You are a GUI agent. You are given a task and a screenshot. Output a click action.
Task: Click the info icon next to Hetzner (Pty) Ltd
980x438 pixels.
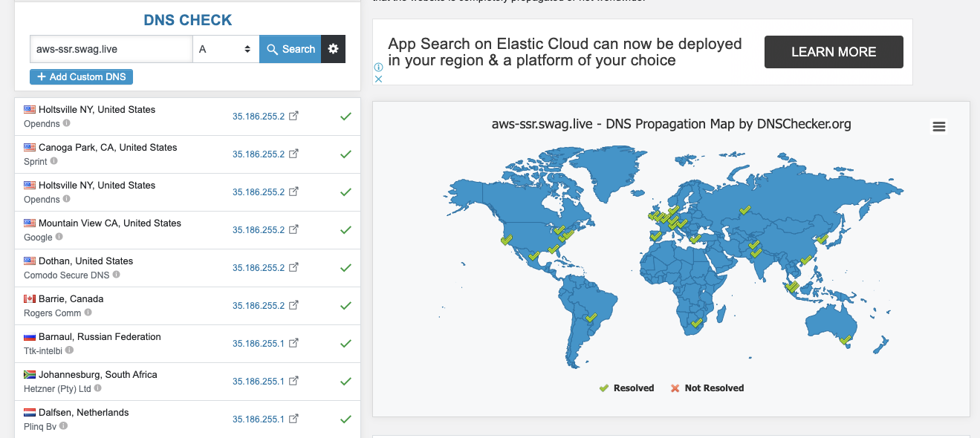pyautogui.click(x=97, y=388)
